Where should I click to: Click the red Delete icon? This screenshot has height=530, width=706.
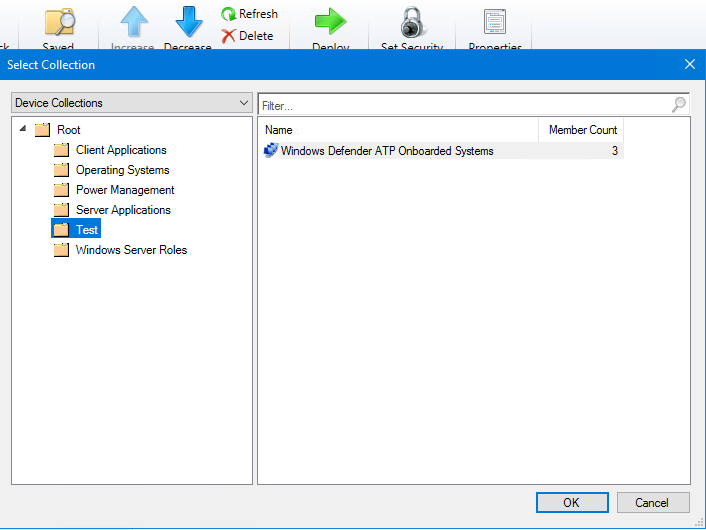tap(229, 36)
